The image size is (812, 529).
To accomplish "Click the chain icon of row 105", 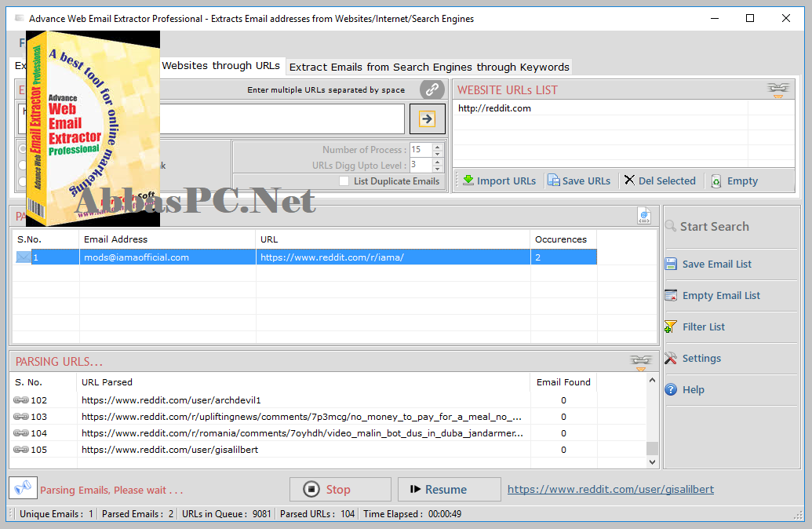I will [20, 449].
